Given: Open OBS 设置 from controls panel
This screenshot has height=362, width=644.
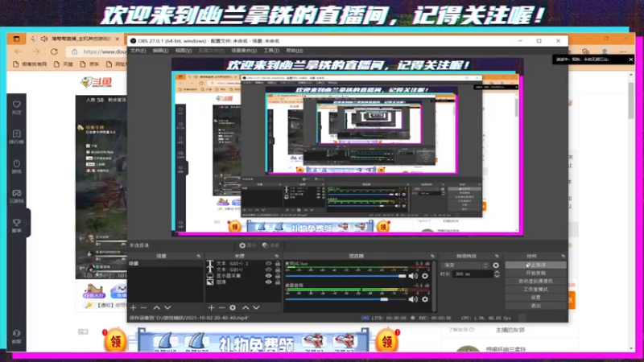Looking at the screenshot, I should tap(535, 298).
